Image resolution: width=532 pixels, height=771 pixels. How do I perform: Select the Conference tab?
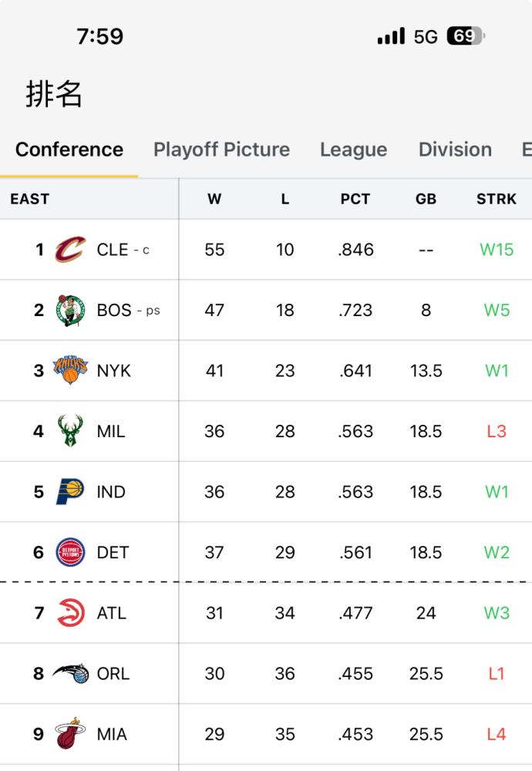(69, 150)
